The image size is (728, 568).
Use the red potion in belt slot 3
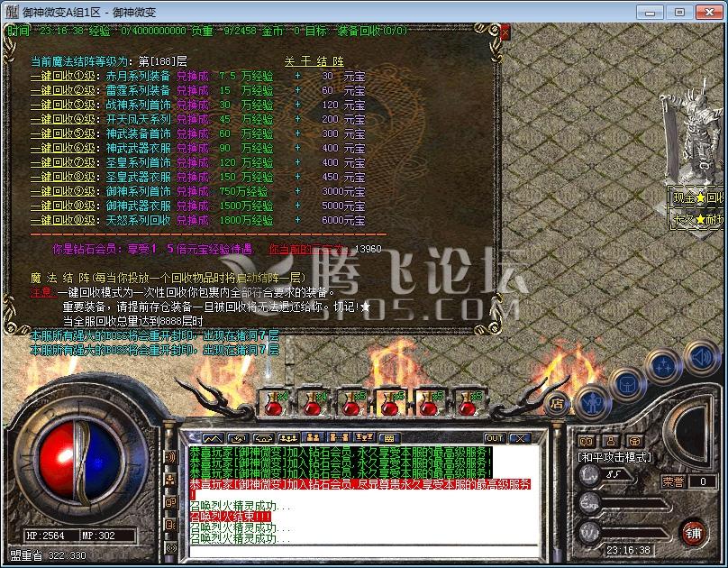(x=351, y=402)
